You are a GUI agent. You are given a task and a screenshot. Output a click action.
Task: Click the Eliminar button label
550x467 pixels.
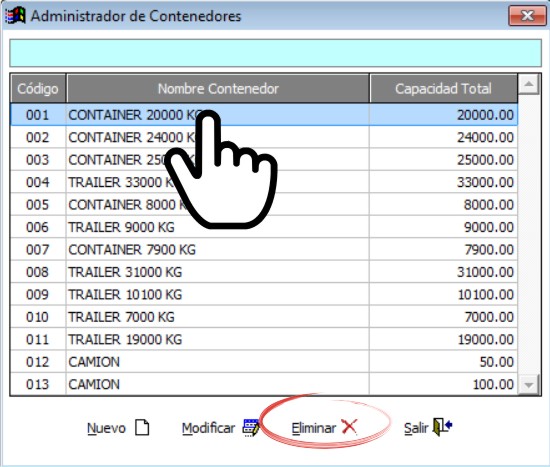[314, 428]
